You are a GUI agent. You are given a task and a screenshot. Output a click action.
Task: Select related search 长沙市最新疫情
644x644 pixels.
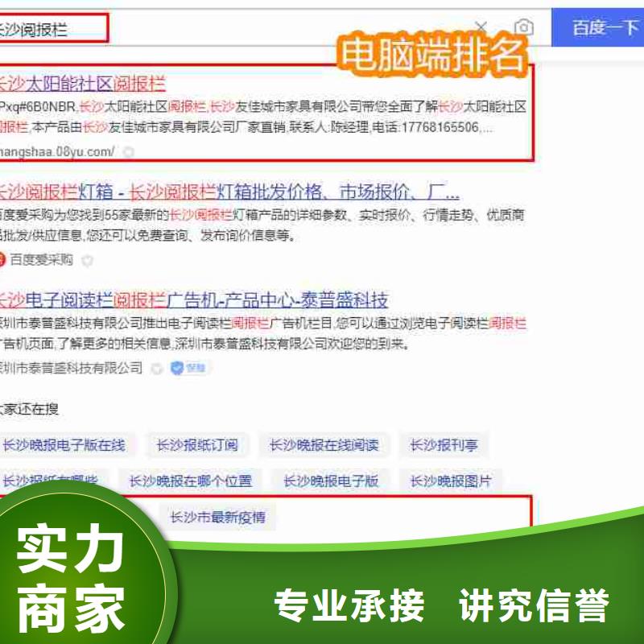coord(217,517)
